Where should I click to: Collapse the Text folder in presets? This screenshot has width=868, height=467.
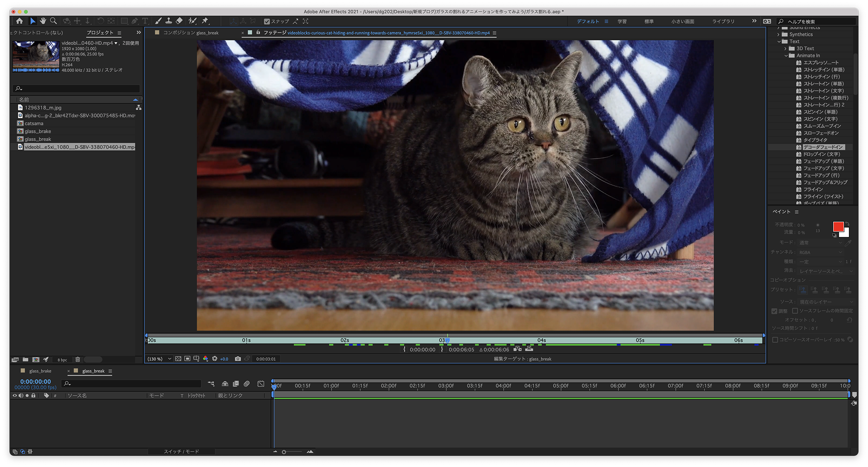coord(779,41)
